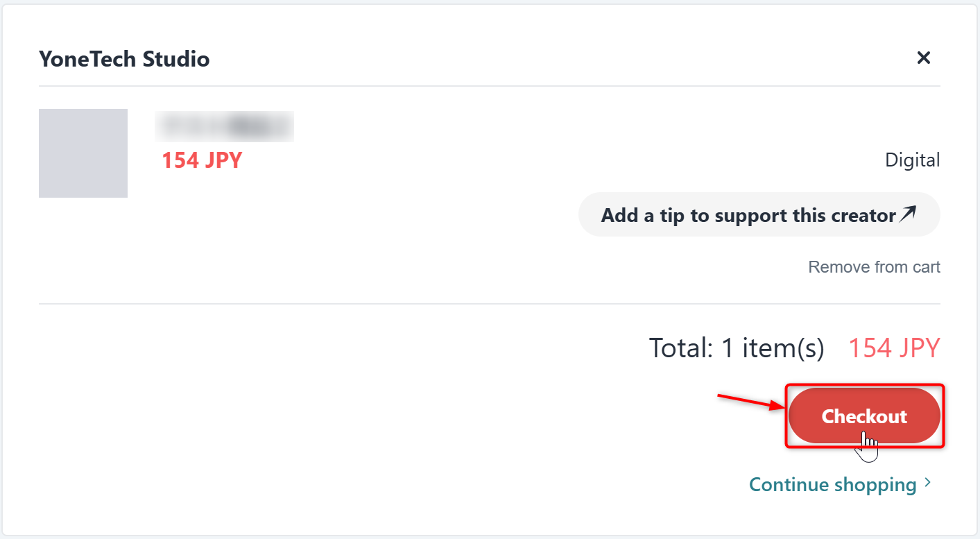Viewport: 980px width, 539px height.
Task: Click the total amount 154 JPY
Action: point(894,348)
